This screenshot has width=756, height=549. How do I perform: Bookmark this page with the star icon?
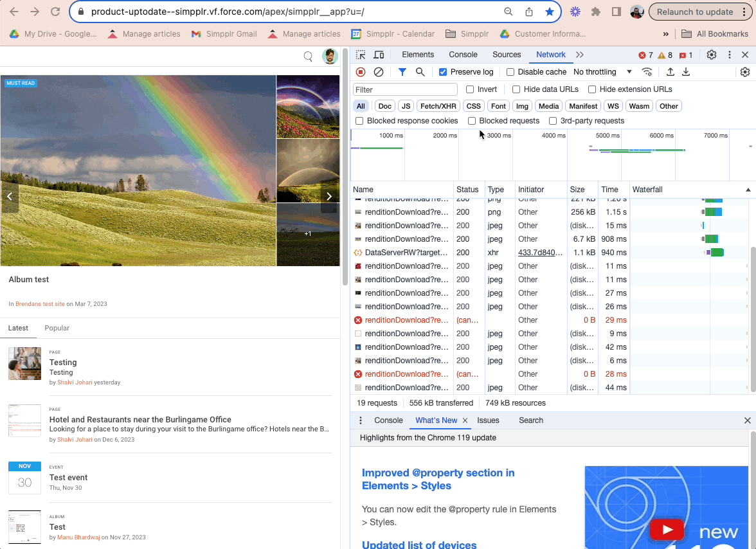[549, 12]
